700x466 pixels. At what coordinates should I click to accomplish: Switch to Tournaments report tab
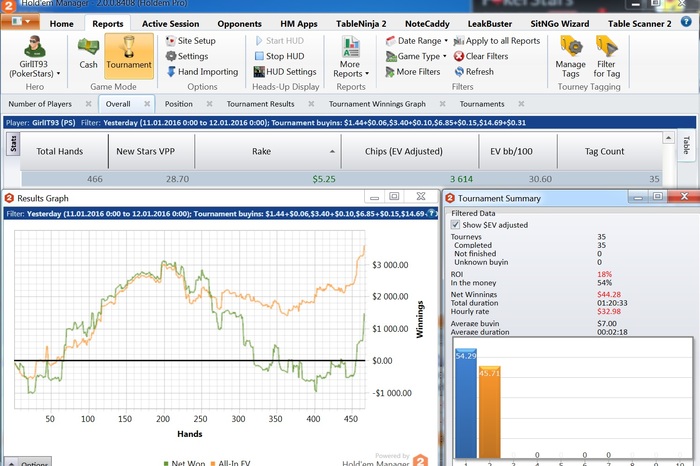(482, 104)
